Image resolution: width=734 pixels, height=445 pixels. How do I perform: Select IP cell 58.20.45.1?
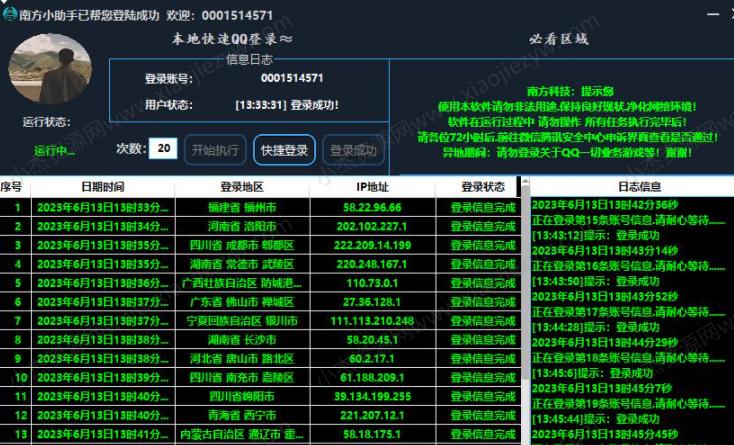click(x=372, y=340)
